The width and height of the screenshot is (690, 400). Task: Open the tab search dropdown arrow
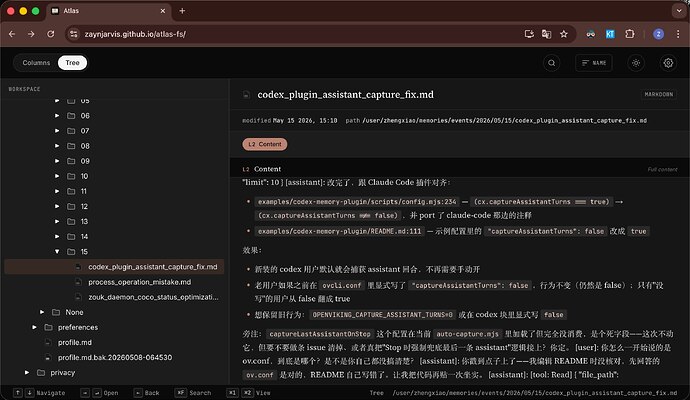(679, 11)
